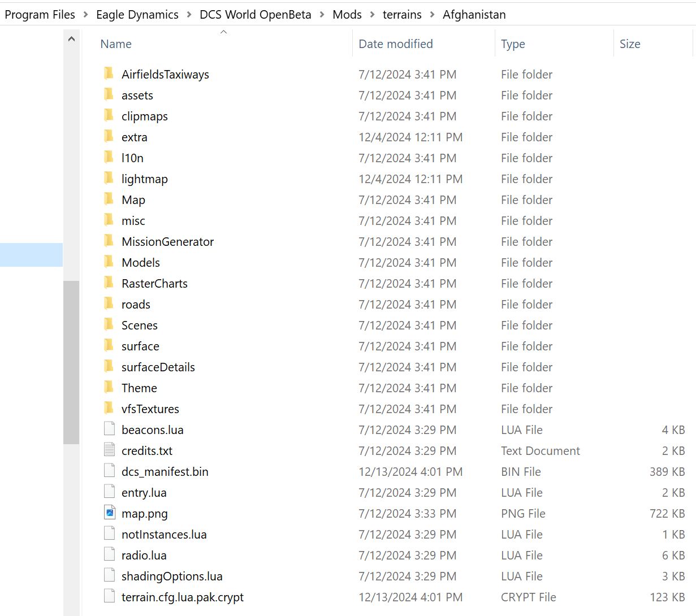Viewport: 696px width, 616px height.
Task: Select the file name shadingOptions.lua
Action: pyautogui.click(x=172, y=576)
